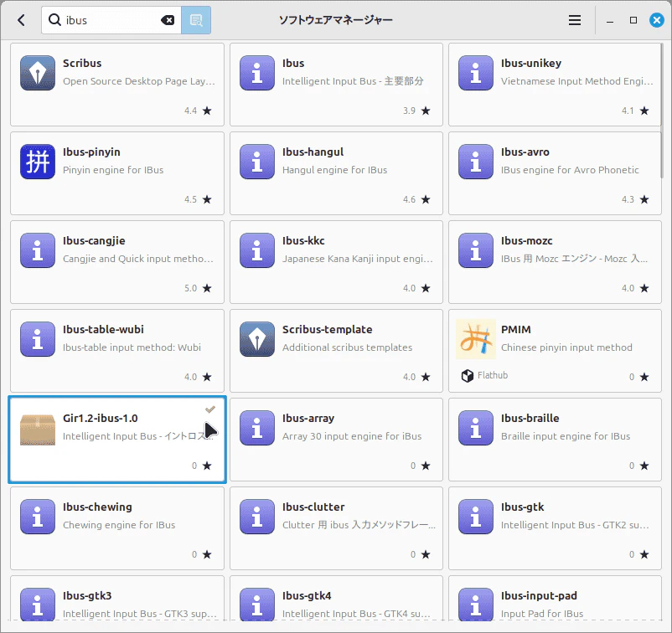Click 'Ibus-table input method: Wubi' text

(x=132, y=347)
